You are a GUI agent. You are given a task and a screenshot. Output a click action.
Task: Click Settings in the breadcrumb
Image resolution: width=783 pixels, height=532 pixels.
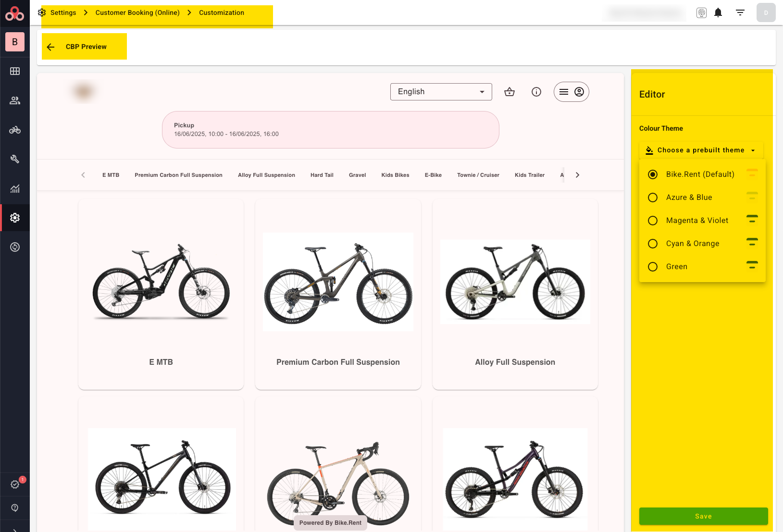click(63, 12)
